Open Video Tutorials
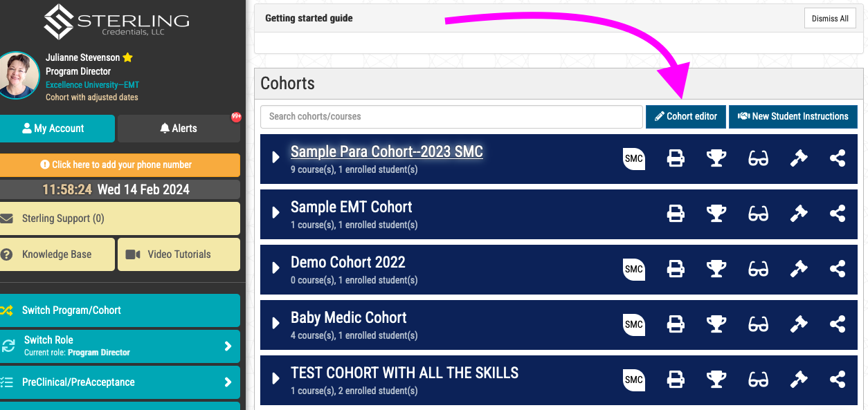Viewport: 868px width, 410px height. point(179,254)
